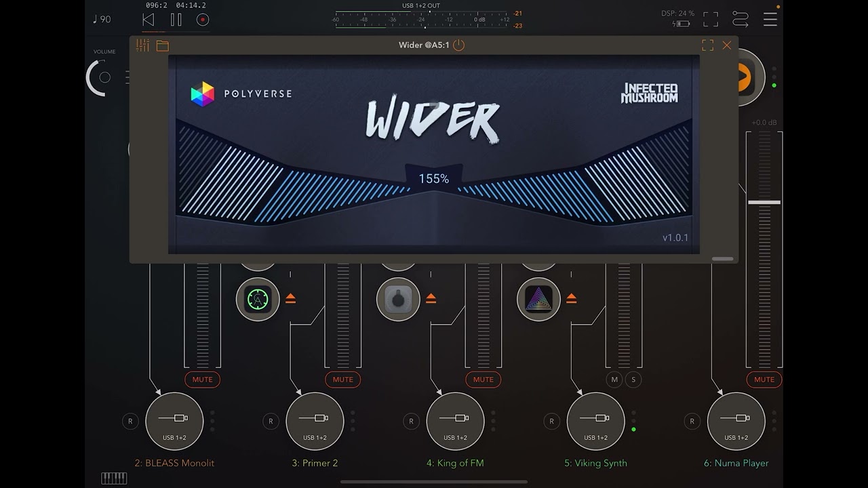Click the Infected Mushroom logo

[649, 94]
